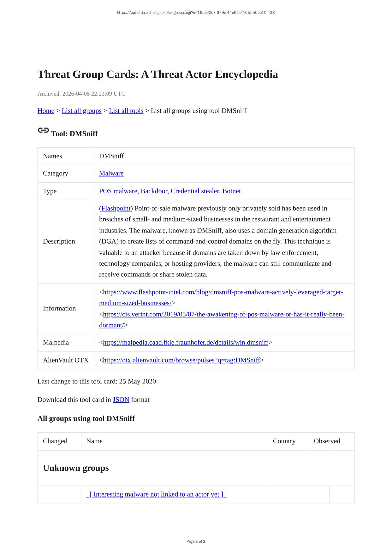
Task: Download the tool card via JSON link
Action: [121, 400]
